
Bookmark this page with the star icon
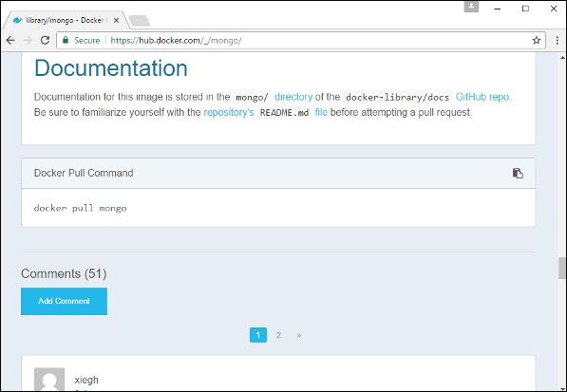[537, 40]
